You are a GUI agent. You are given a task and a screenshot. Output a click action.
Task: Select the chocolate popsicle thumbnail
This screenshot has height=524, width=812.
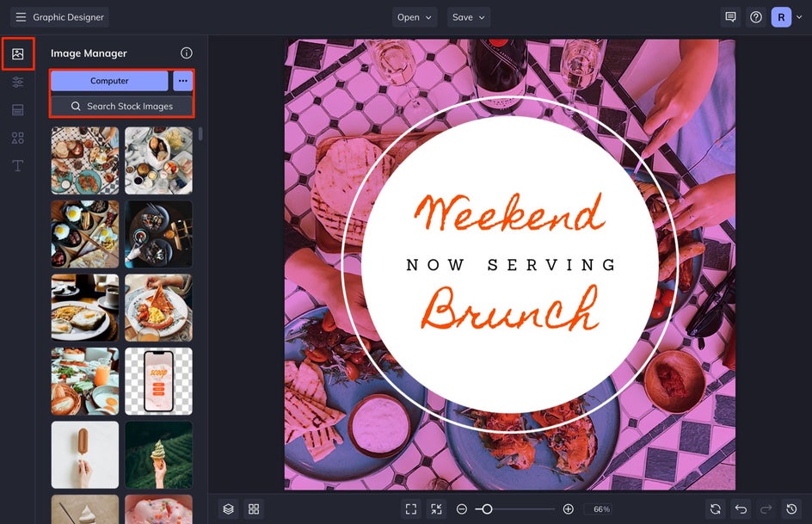pos(85,454)
